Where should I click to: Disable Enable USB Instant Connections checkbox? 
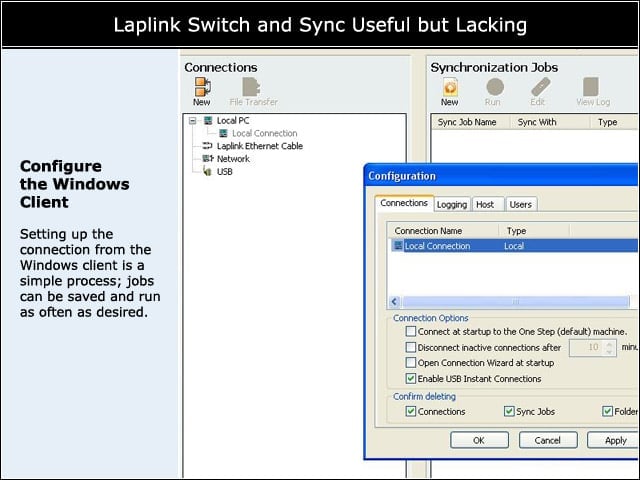tap(411, 378)
